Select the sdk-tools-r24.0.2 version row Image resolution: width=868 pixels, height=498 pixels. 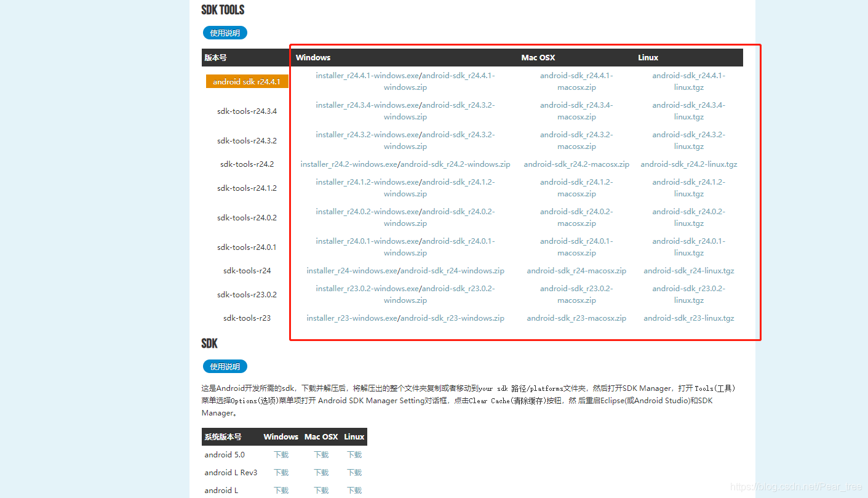(247, 217)
